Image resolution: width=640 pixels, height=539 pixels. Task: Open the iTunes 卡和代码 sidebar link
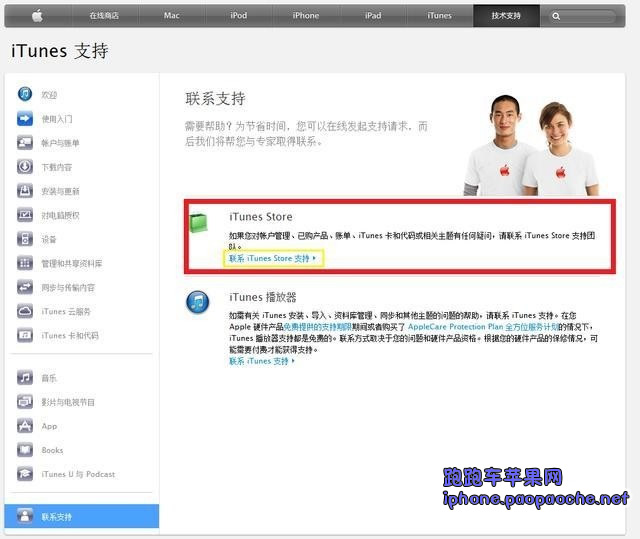(70, 336)
